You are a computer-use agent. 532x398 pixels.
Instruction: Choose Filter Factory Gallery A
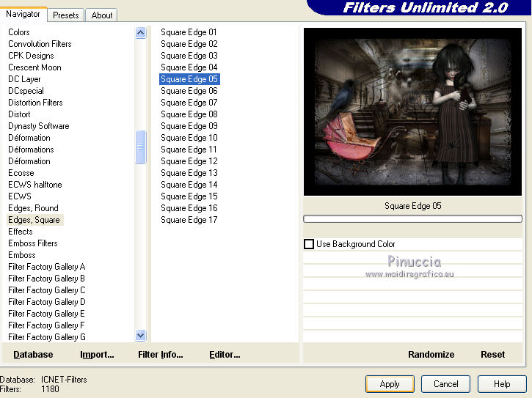point(46,267)
